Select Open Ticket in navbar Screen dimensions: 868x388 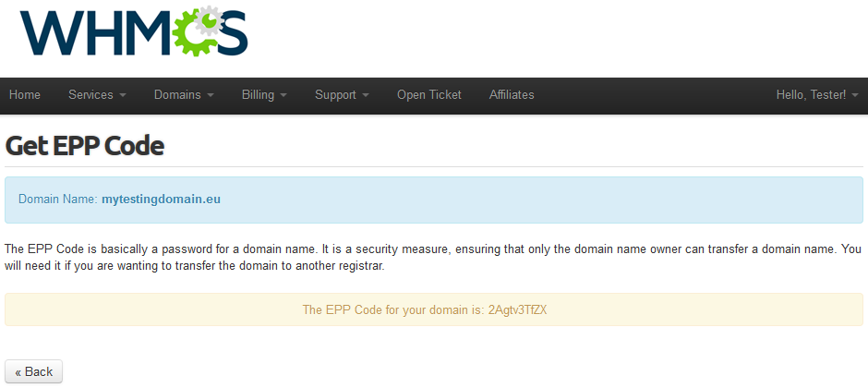(429, 94)
